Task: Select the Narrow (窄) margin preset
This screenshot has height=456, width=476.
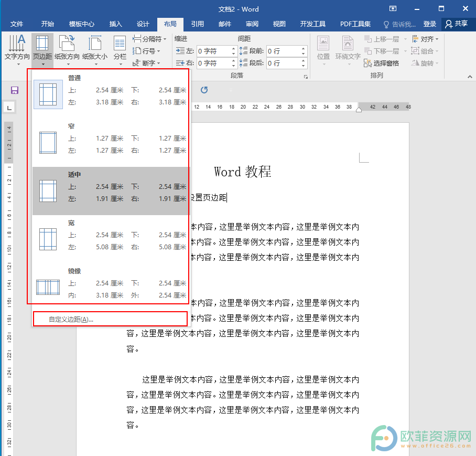Action: click(x=111, y=143)
